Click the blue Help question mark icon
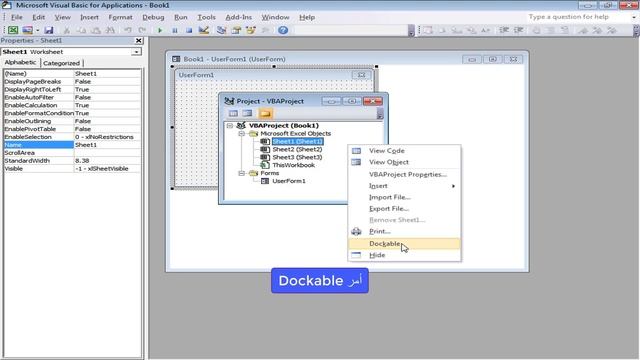This screenshot has height=360, width=640. [x=283, y=30]
